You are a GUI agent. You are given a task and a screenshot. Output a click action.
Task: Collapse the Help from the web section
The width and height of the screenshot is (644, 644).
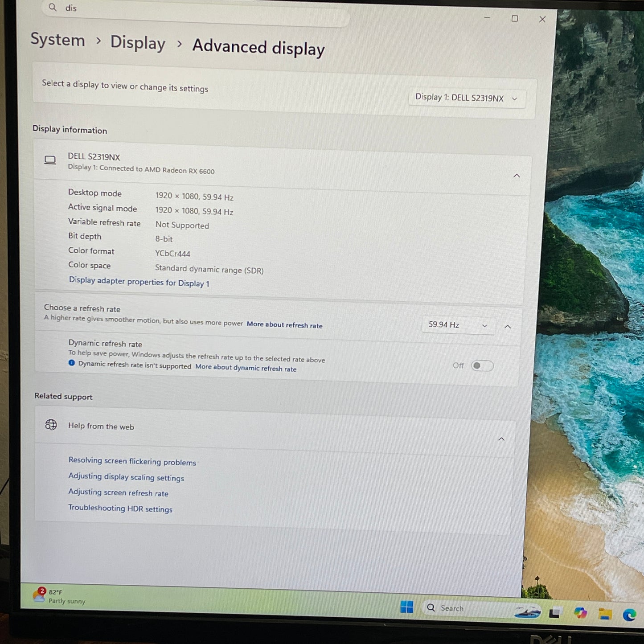point(501,439)
